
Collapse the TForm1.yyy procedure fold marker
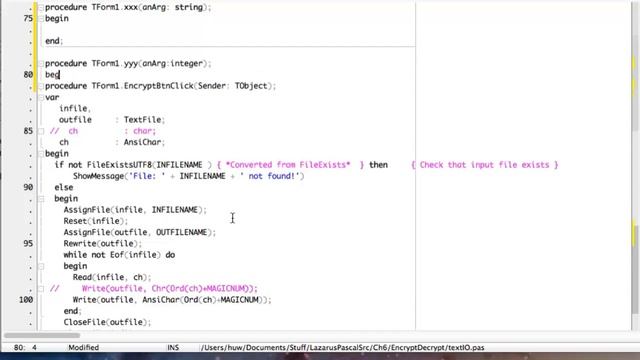[41, 64]
